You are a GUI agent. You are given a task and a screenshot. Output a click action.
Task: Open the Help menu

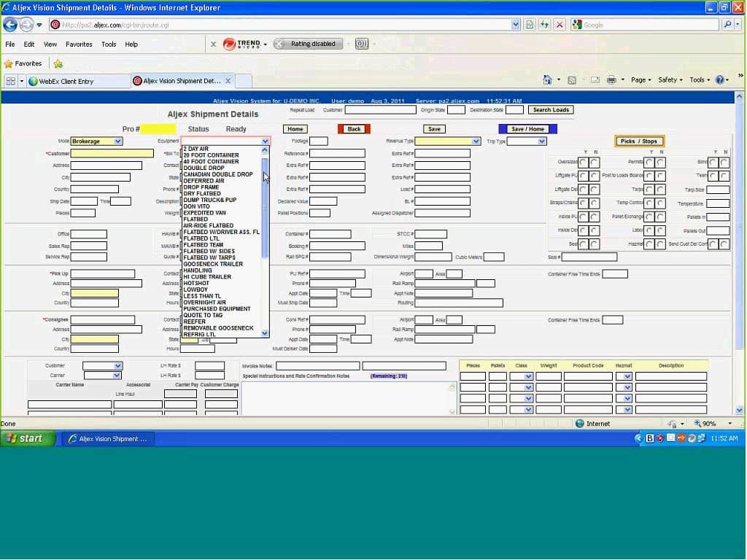click(131, 44)
